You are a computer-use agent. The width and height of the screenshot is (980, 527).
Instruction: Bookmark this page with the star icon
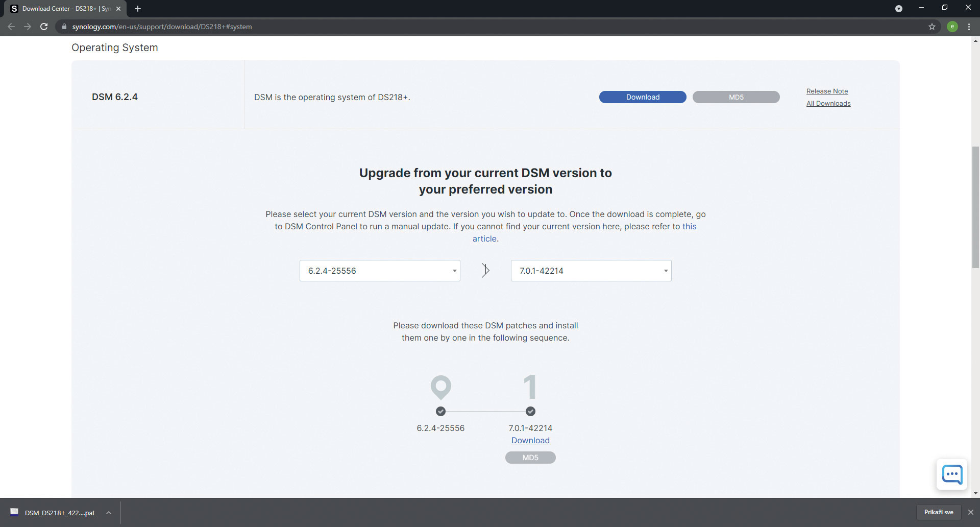932,27
